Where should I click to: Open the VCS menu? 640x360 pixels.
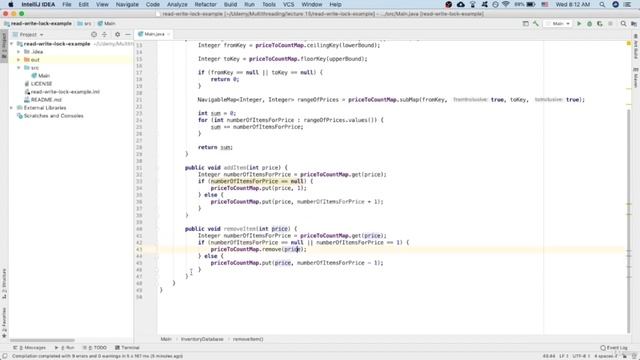(x=288, y=4)
